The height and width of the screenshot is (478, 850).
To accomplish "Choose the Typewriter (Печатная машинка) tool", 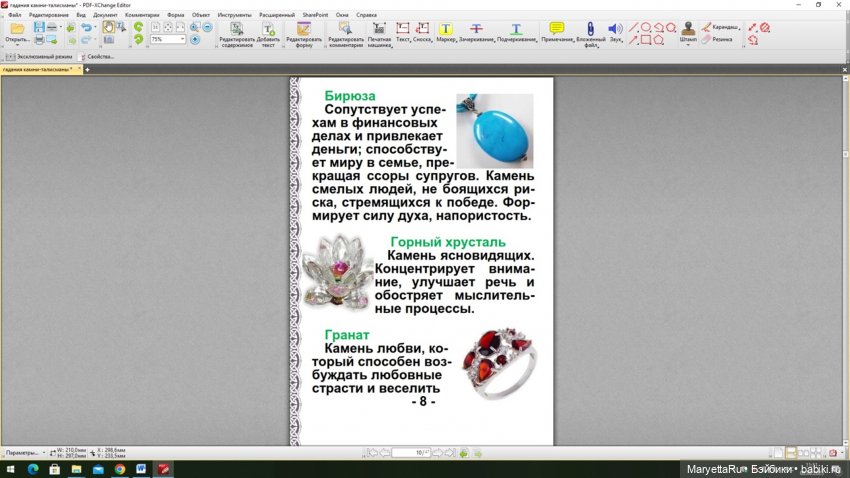I will click(379, 35).
